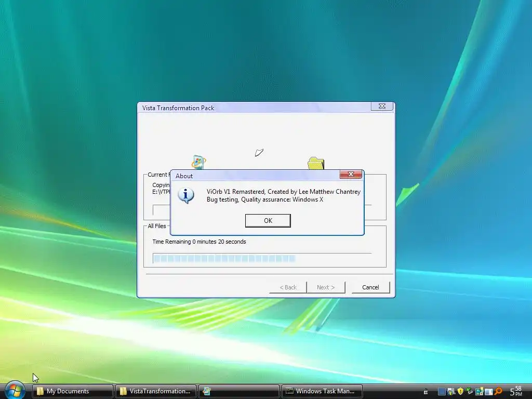Click the Vista Transformation Pack title bar

tap(255, 108)
